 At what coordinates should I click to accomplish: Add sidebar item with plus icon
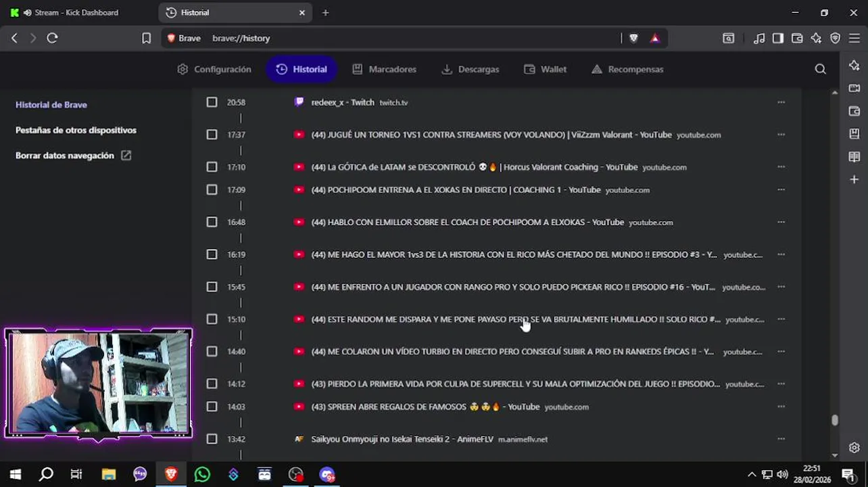coord(854,180)
